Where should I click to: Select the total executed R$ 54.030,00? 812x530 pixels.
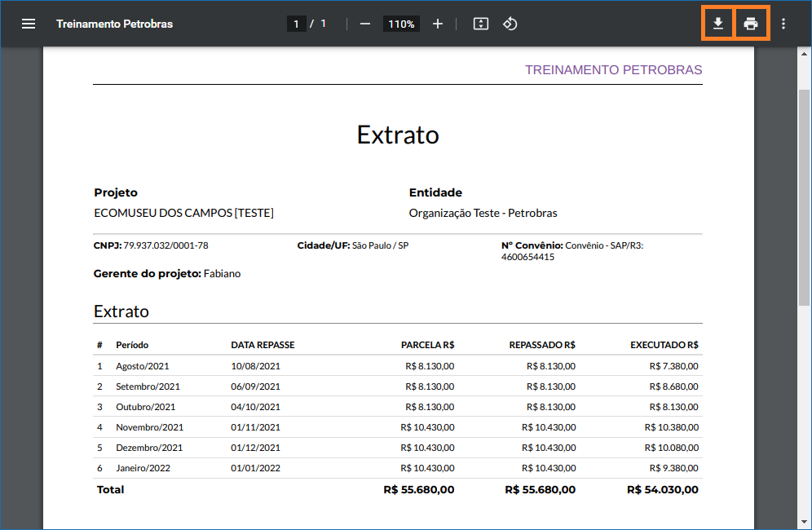click(x=662, y=489)
